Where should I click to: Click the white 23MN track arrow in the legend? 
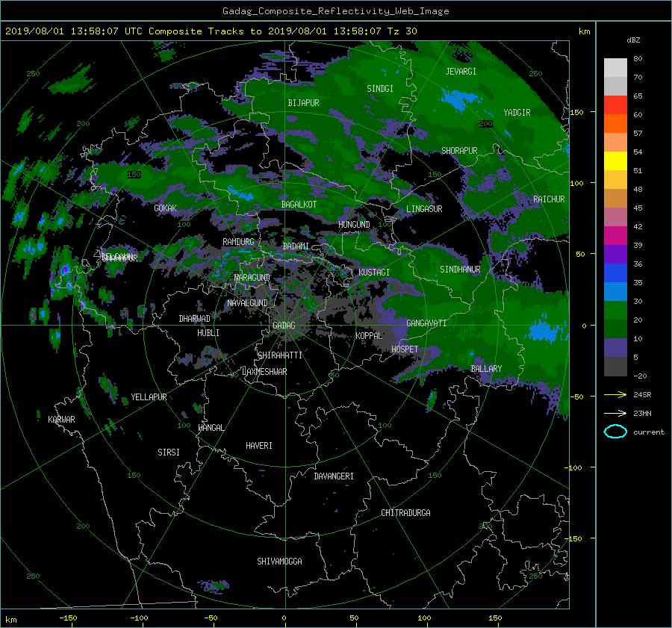click(615, 413)
